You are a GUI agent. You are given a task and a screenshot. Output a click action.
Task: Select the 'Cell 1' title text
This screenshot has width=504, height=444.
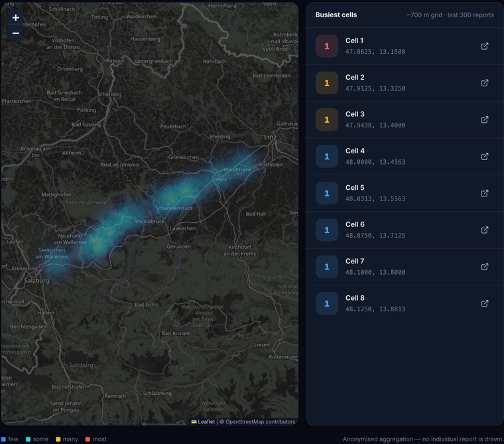(x=354, y=40)
